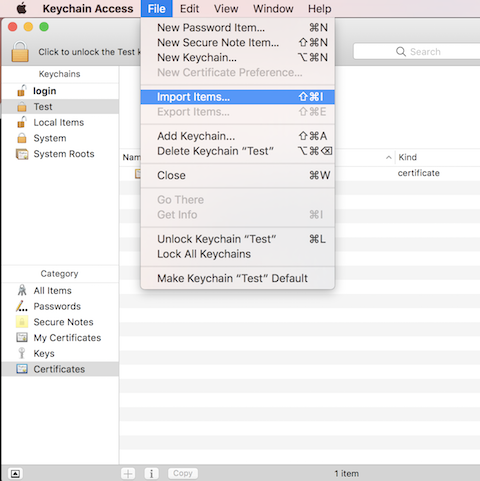
Task: Click the System keychain lock icon
Action: click(x=22, y=138)
